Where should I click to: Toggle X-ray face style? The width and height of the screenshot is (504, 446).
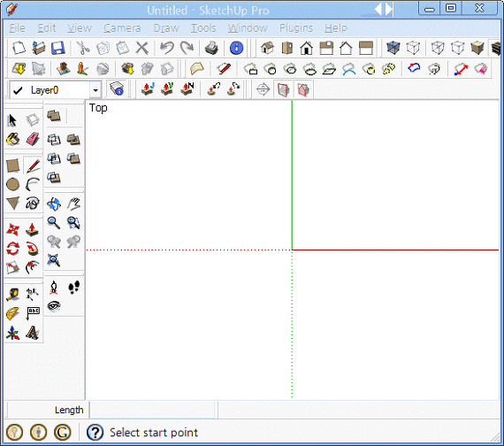click(x=393, y=48)
